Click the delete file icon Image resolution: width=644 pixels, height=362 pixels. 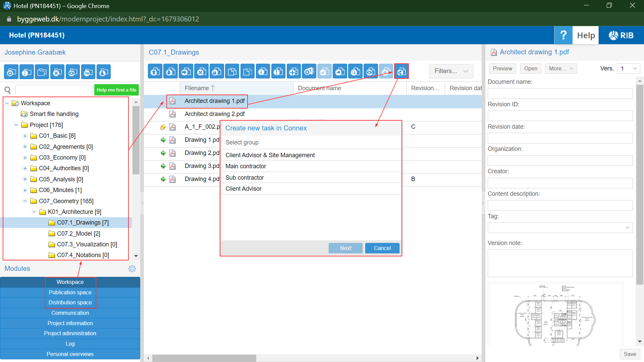pyautogui.click(x=202, y=71)
